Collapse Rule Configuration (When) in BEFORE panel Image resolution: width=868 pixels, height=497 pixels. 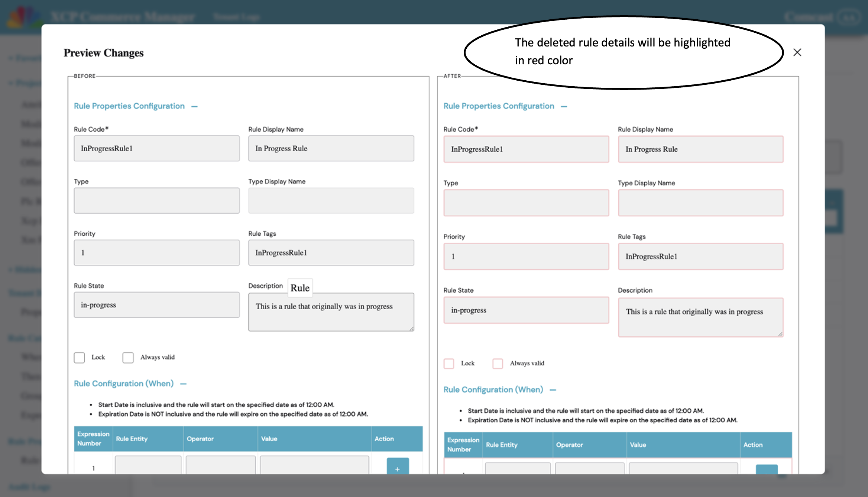[183, 384]
